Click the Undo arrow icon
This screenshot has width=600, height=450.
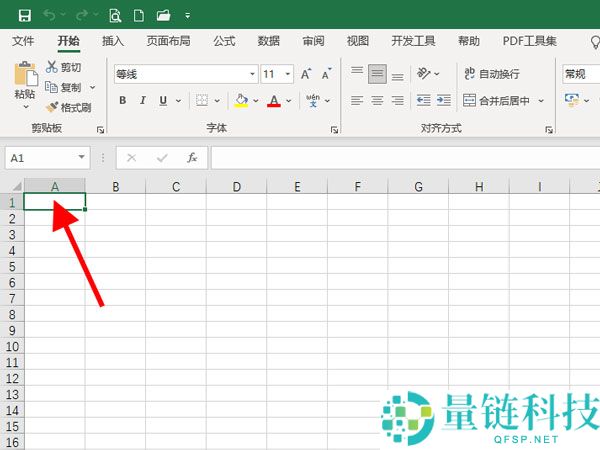click(x=49, y=15)
